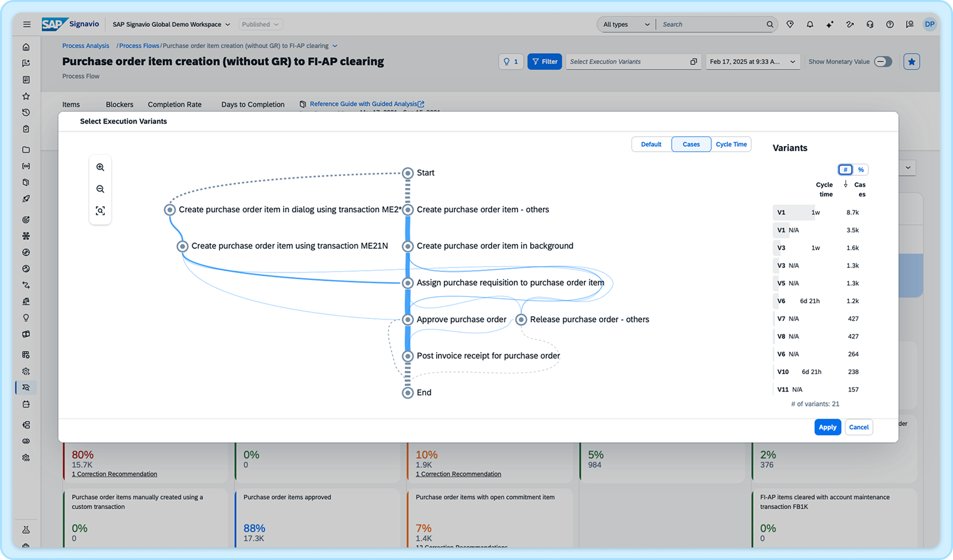Click the lightbulb icon in the left sidebar
Image resolution: width=953 pixels, height=560 pixels.
[26, 318]
